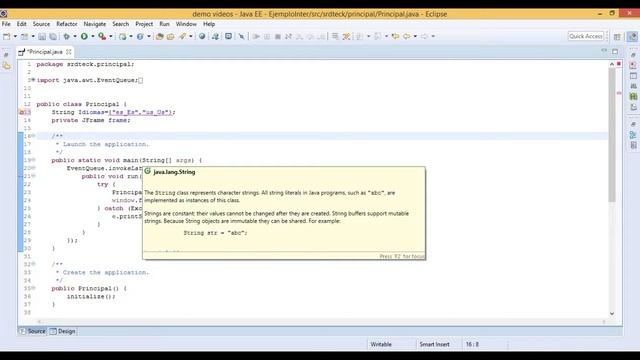Image resolution: width=640 pixels, height=360 pixels.
Task: Click the Terminate stop square icon
Action: [278, 36]
